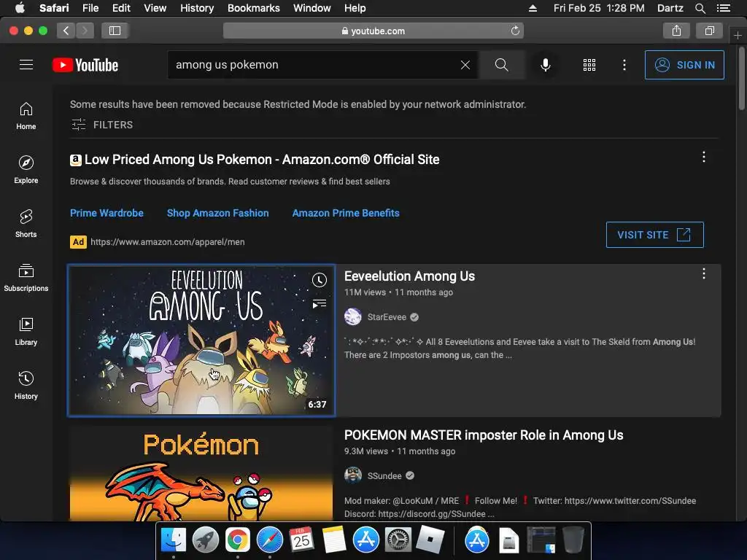747x560 pixels.
Task: Follow the Amazon Prime Benefits link
Action: click(x=346, y=213)
